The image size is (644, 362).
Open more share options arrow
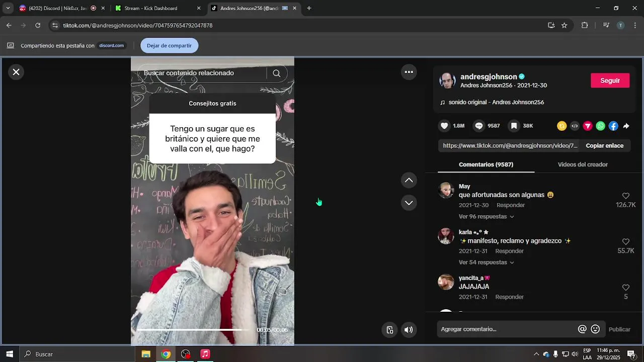(626, 126)
